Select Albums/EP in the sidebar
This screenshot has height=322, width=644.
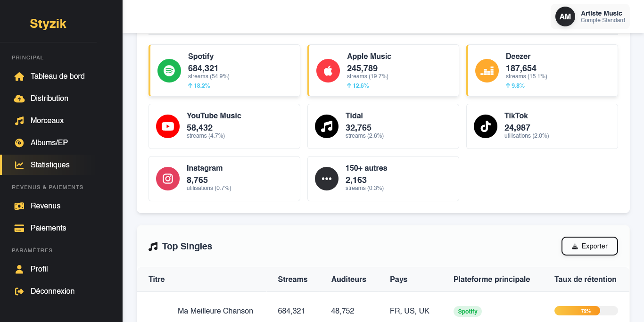tap(48, 143)
